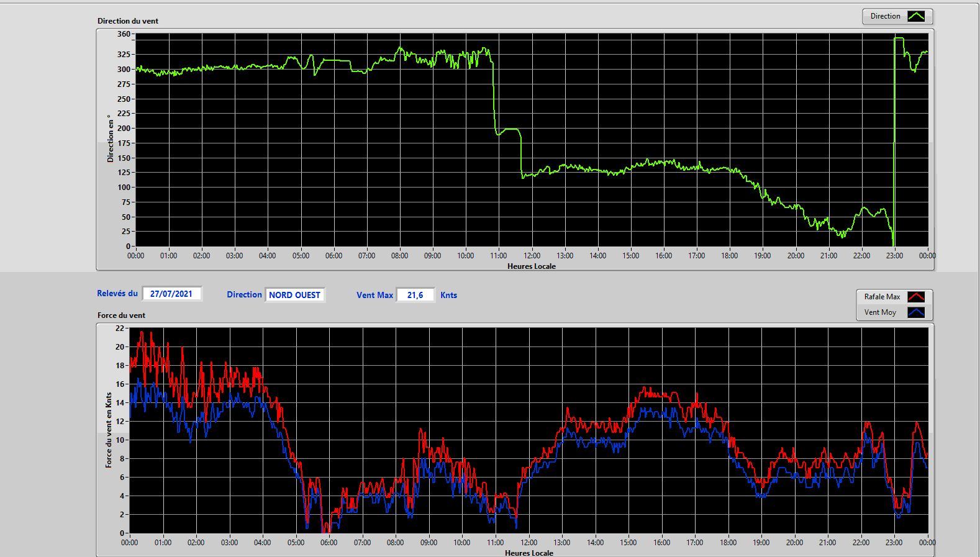Click the 360 value on direction Y-axis
The width and height of the screenshot is (980, 557).
click(x=124, y=34)
